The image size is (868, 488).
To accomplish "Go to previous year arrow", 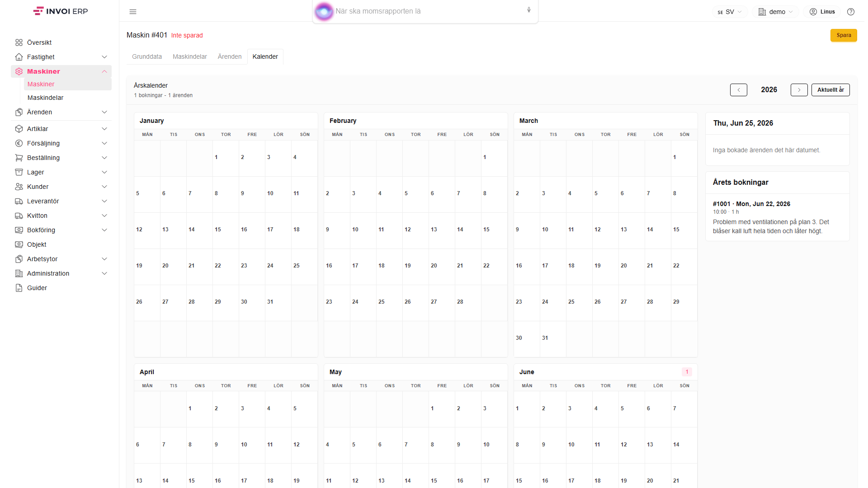I will pos(739,90).
